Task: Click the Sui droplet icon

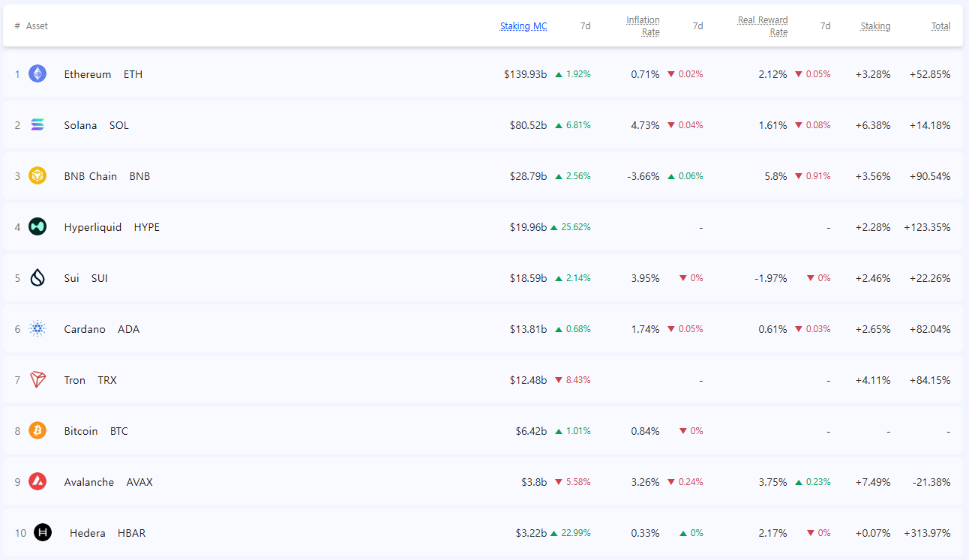Action: (37, 278)
